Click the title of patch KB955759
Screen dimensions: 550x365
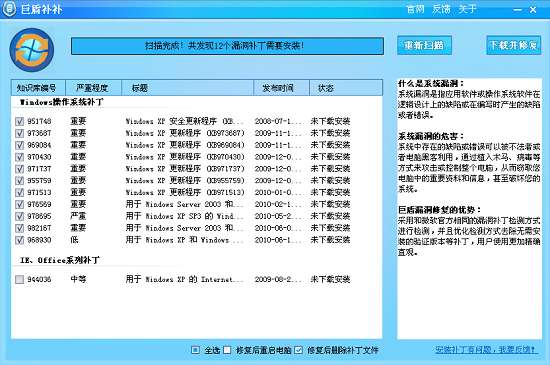(x=185, y=181)
